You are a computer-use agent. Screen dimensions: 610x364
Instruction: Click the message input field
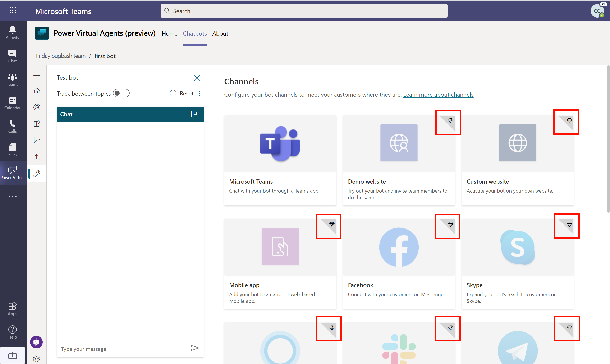click(x=123, y=348)
